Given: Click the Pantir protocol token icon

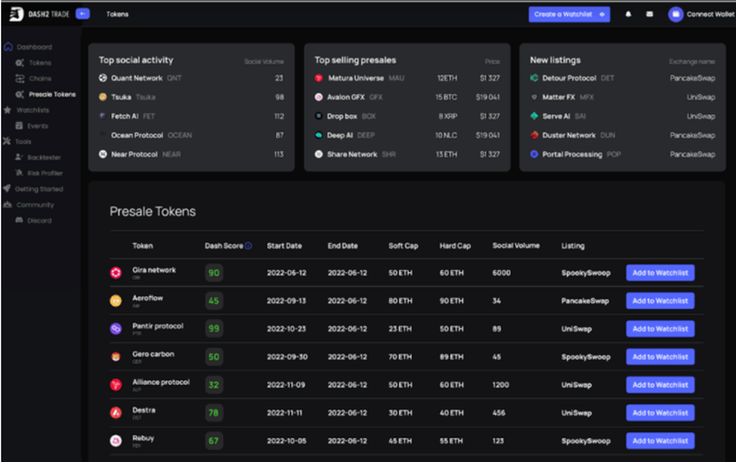Looking at the screenshot, I should tap(116, 329).
